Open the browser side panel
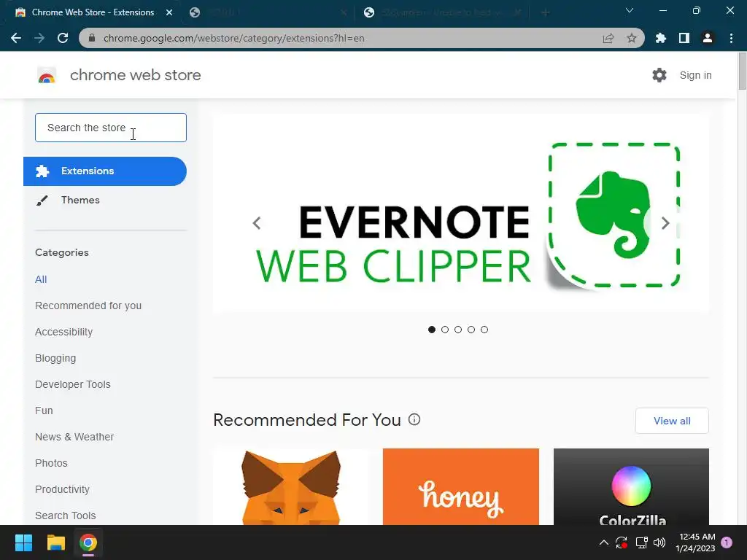747x560 pixels. click(x=684, y=38)
